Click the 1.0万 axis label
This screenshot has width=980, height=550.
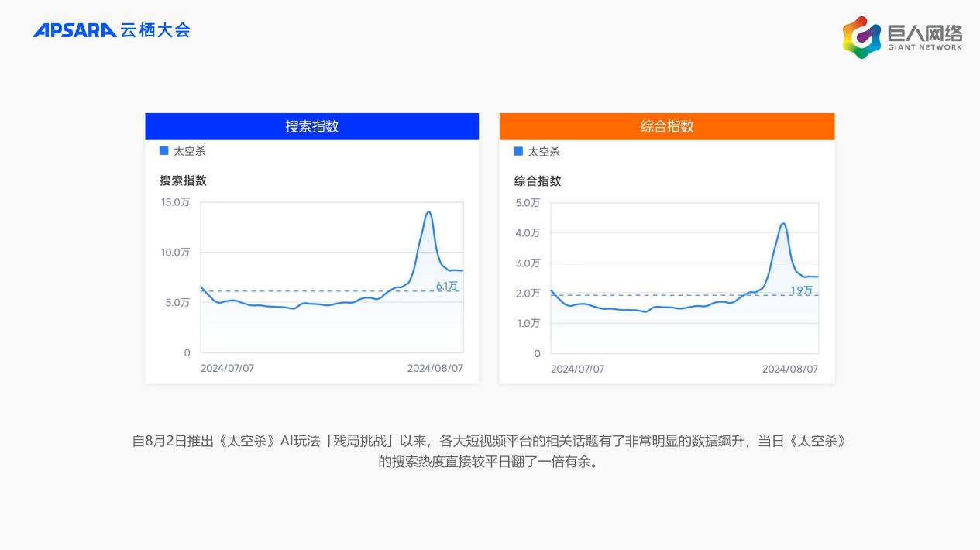[x=528, y=323]
